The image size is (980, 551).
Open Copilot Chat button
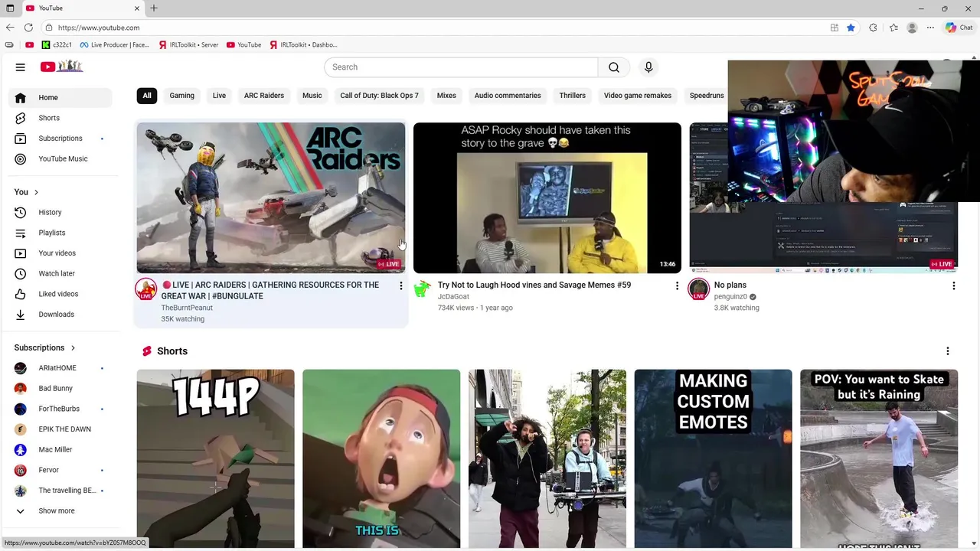click(959, 28)
